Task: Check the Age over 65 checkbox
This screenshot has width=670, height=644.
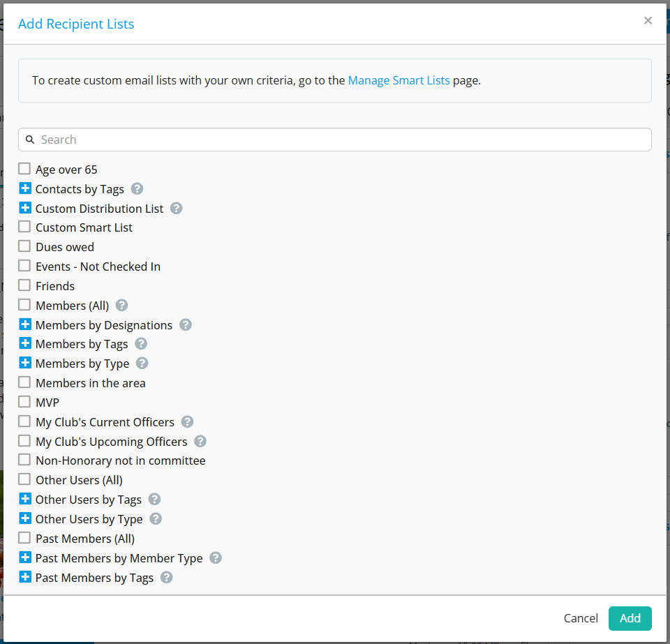Action: 24,169
